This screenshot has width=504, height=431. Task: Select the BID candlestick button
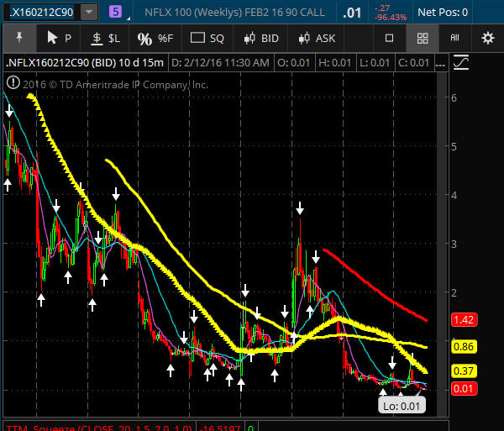pyautogui.click(x=260, y=38)
